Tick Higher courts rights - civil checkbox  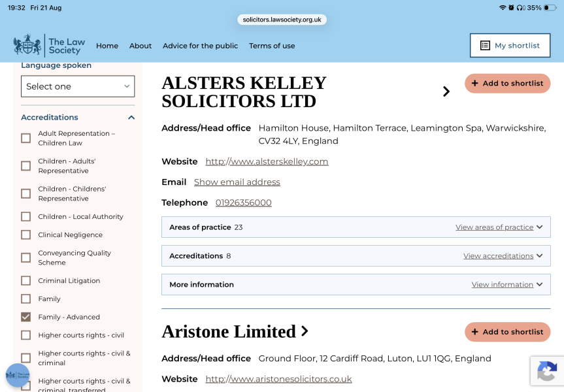pos(26,335)
